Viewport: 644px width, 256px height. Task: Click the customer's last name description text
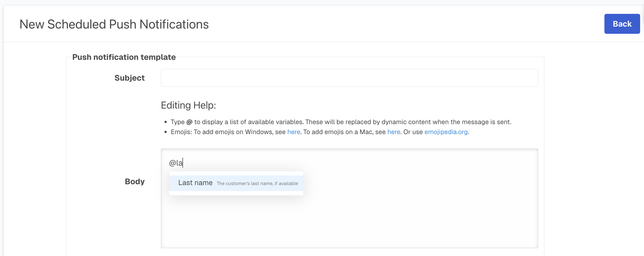pyautogui.click(x=257, y=183)
